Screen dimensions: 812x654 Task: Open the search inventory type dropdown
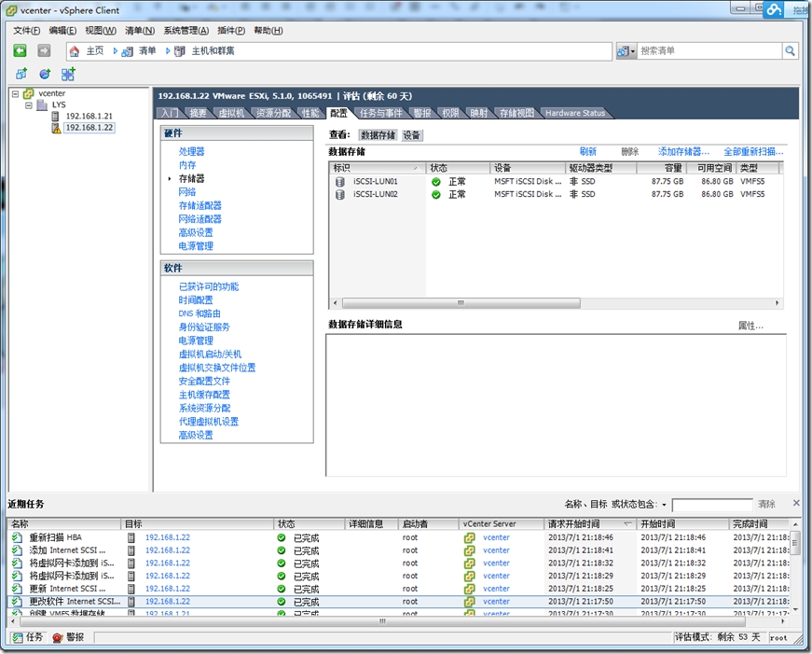[626, 50]
